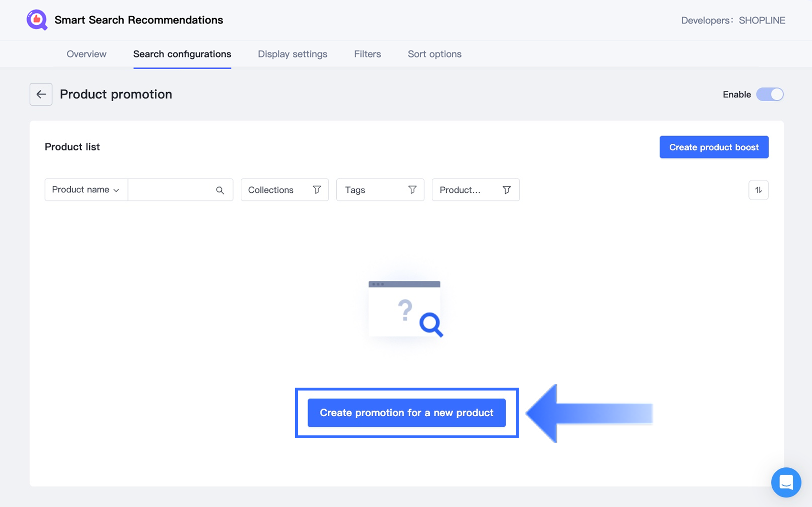Image resolution: width=812 pixels, height=507 pixels.
Task: Go to the Sort options tab
Action: pos(434,54)
